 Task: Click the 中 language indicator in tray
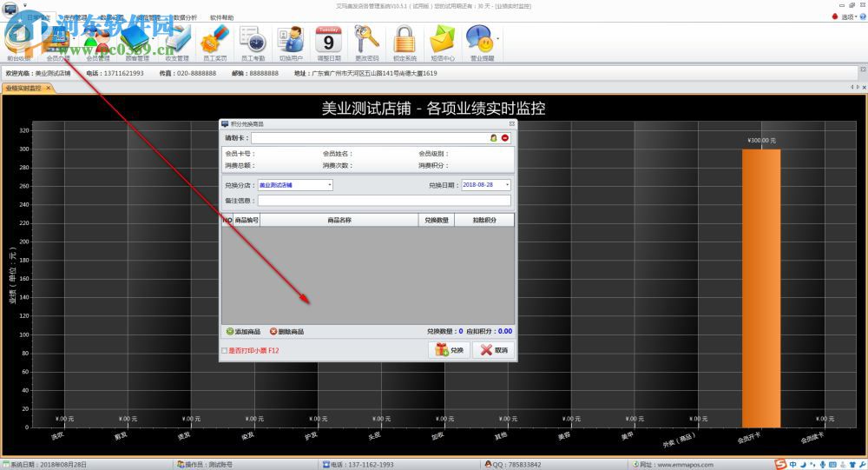793,465
